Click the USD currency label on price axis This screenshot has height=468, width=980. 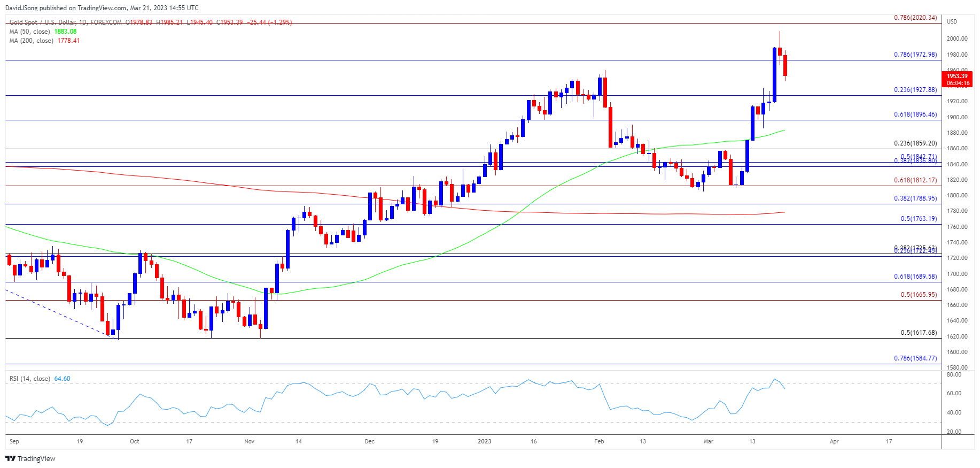pos(952,22)
